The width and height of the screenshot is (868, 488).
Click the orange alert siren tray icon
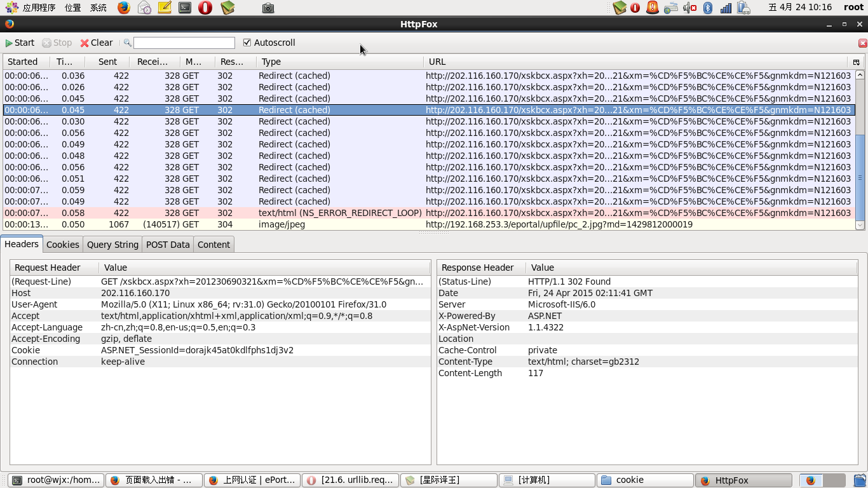[x=653, y=8]
